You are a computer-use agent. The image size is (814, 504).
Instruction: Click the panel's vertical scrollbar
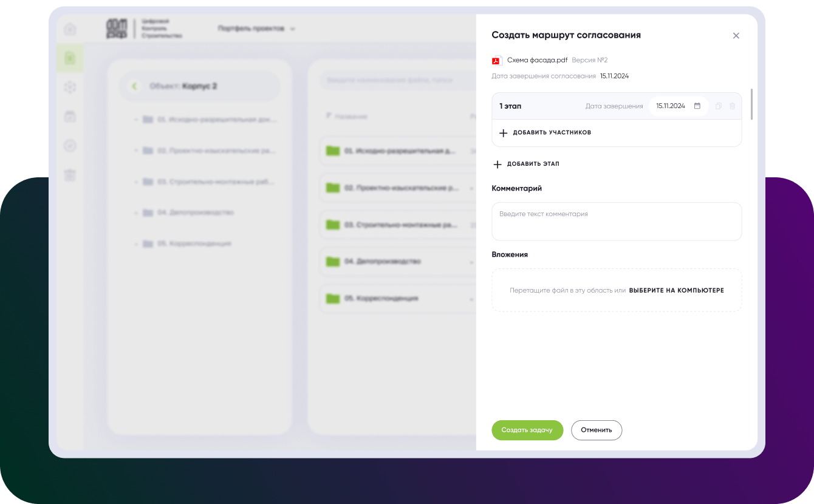pos(751,104)
